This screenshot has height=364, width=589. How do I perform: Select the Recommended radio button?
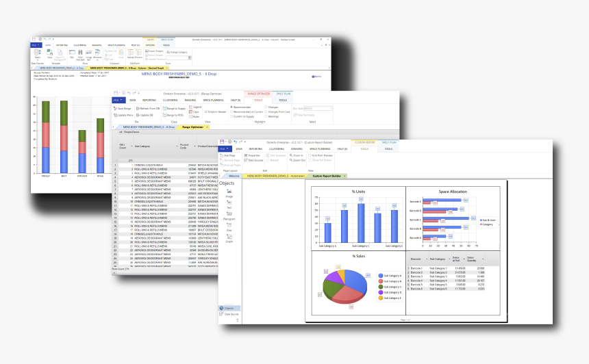(232, 107)
